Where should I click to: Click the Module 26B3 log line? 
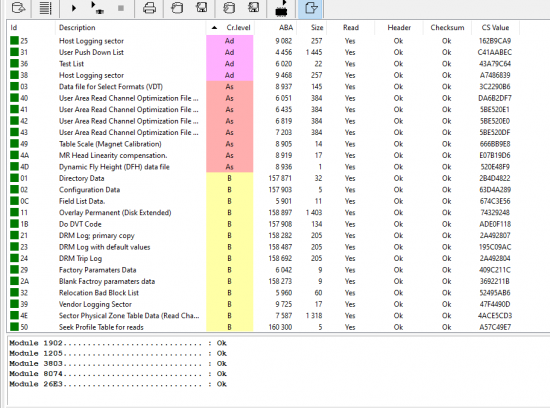pos(118,384)
